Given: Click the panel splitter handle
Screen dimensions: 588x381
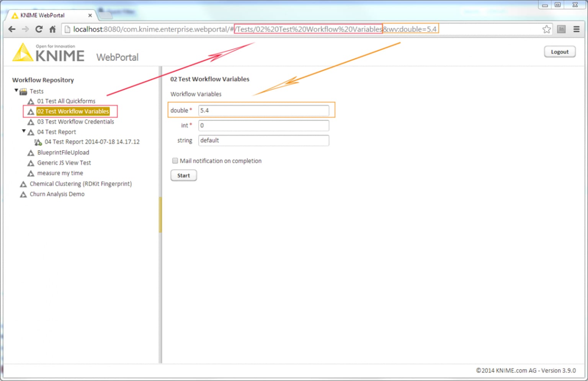Looking at the screenshot, I should coord(160,215).
